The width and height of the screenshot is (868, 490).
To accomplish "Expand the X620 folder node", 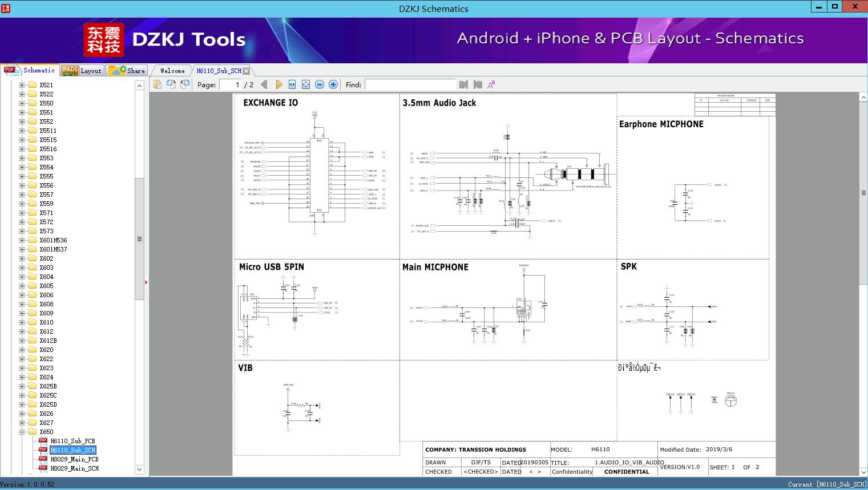I will (22, 350).
